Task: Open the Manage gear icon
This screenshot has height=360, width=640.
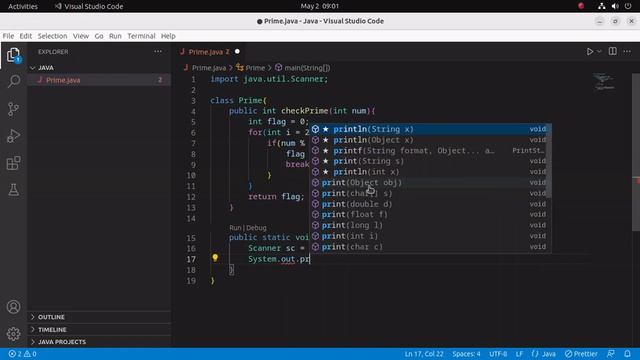Action: (x=13, y=333)
